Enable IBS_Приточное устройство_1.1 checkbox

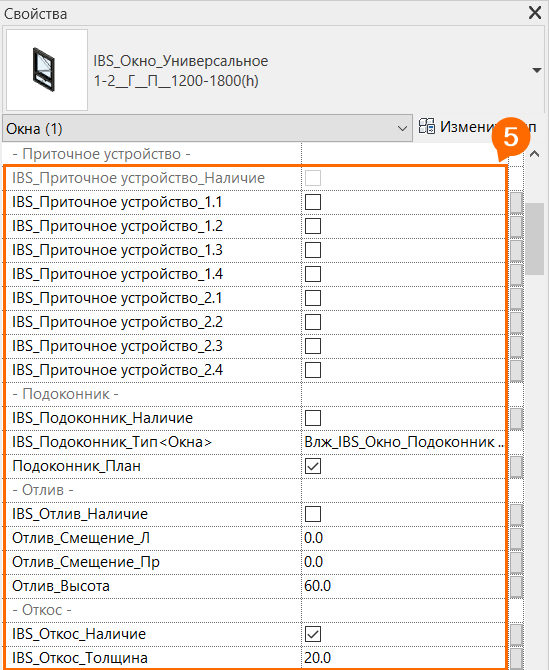[313, 202]
